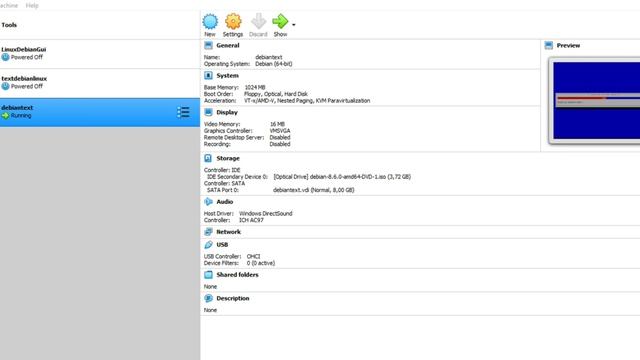This screenshot has height=360, width=640.
Task: Click the Device Filters 0 (0 active) value
Action: 261,263
